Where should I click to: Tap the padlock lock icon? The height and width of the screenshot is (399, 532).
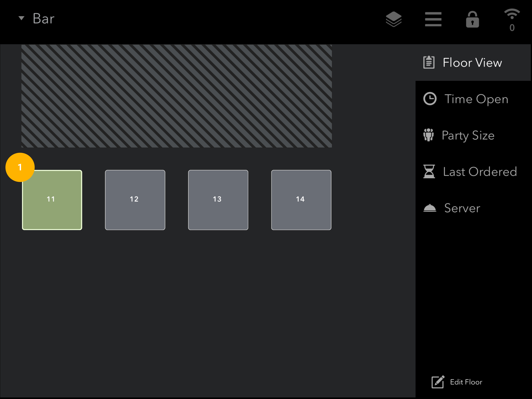472,19
